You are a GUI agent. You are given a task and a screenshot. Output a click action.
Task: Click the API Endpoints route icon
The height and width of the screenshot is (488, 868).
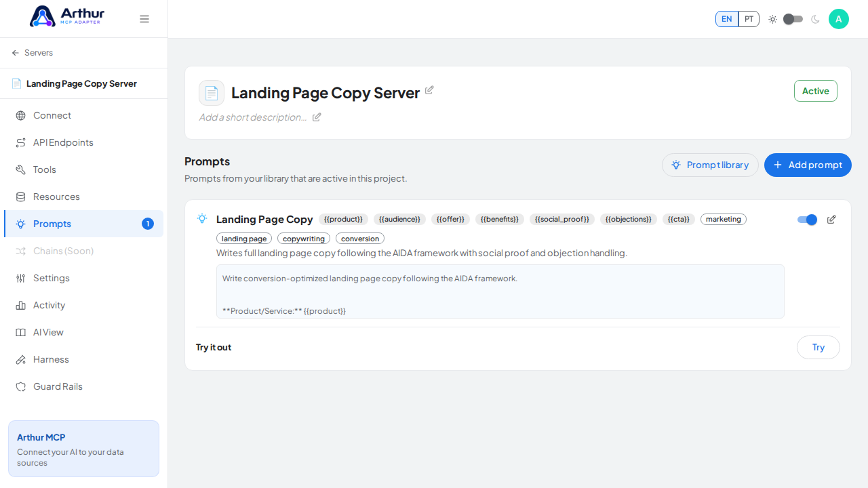(x=20, y=142)
